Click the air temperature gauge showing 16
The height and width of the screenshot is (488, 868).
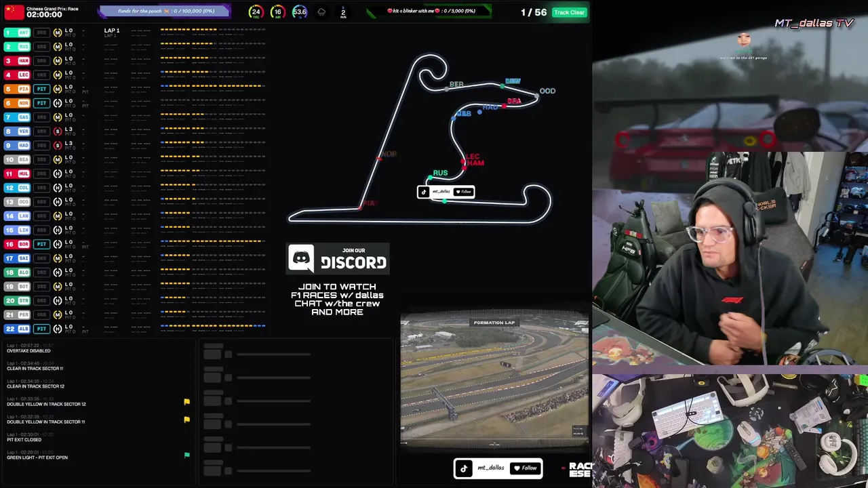277,12
